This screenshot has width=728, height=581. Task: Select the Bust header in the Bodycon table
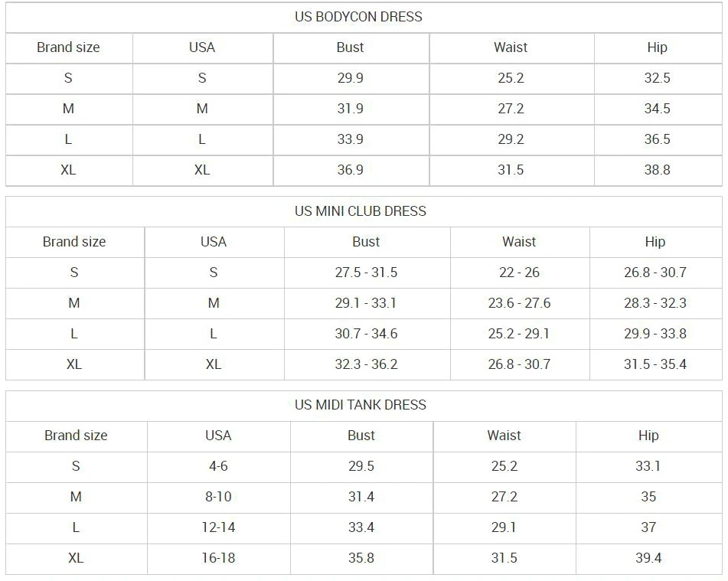350,47
